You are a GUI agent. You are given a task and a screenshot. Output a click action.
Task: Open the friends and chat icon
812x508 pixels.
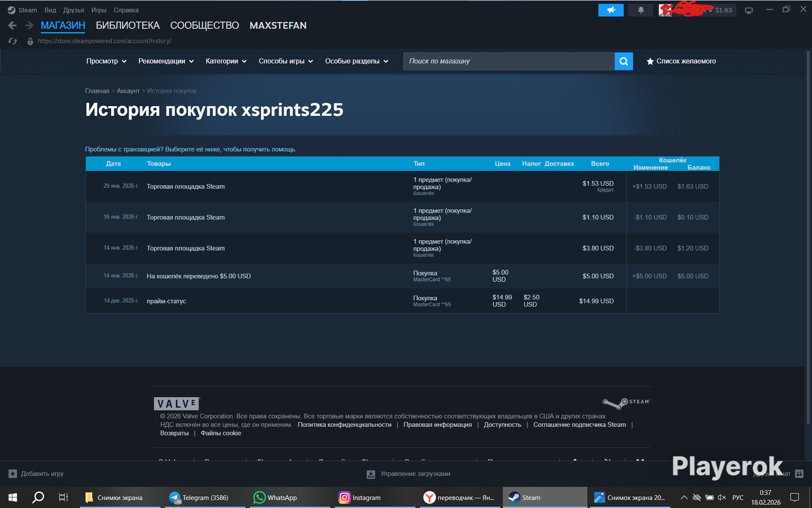click(799, 473)
